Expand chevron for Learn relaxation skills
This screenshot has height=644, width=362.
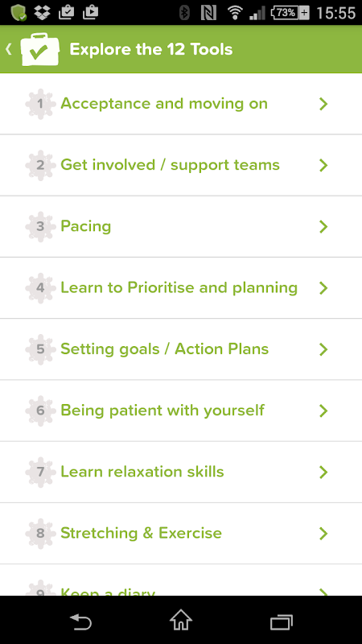coord(323,472)
